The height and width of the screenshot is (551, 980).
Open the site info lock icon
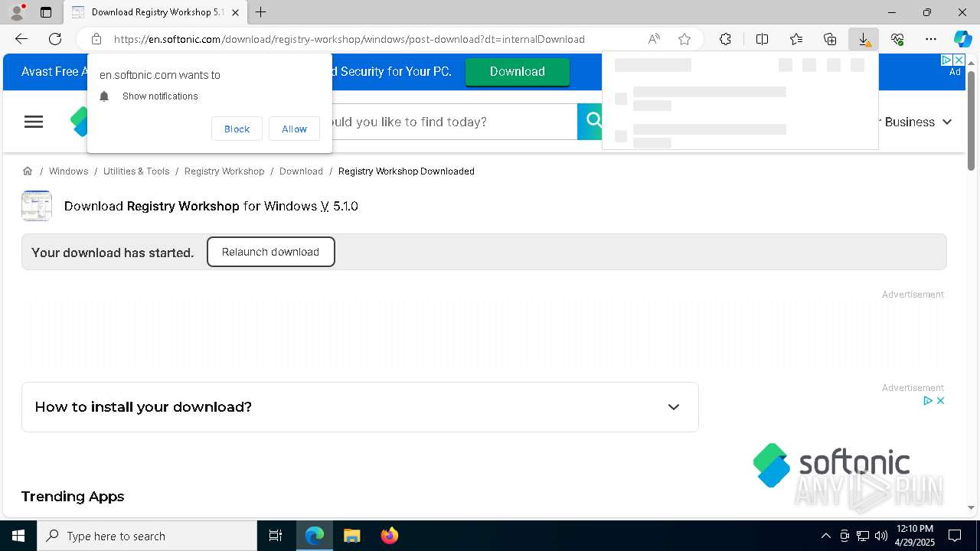[96, 39]
